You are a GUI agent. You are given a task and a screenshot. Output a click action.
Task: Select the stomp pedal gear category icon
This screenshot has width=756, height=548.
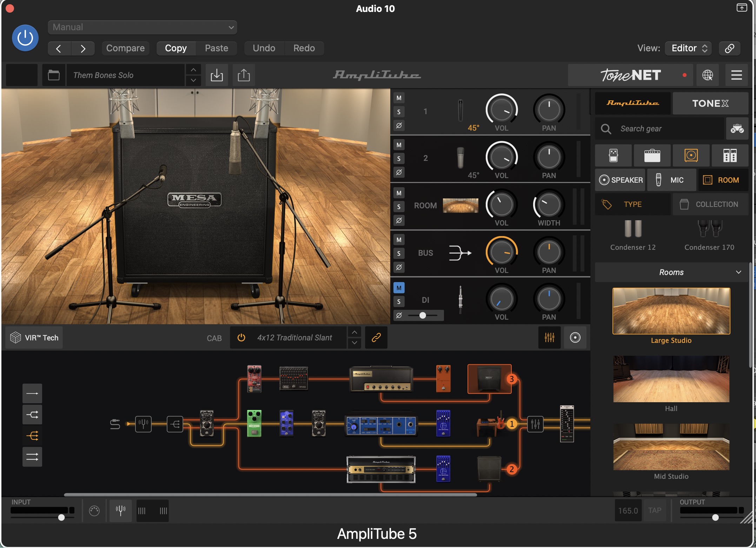pyautogui.click(x=613, y=155)
